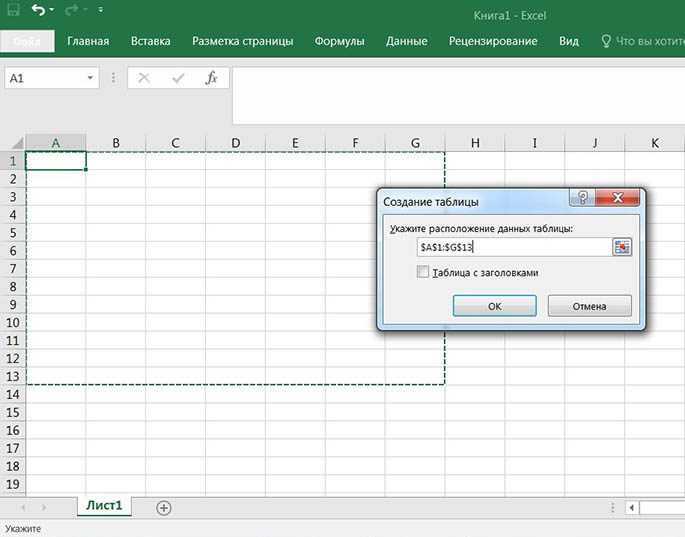Select column A header

tap(55, 143)
